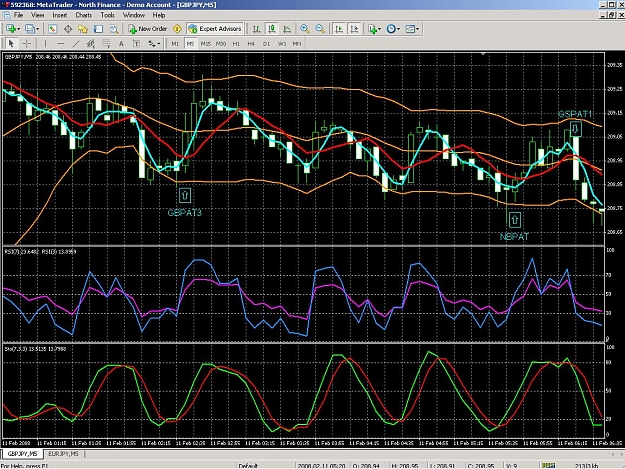Image resolution: width=625 pixels, height=469 pixels.
Task: Open the Insert menu
Action: click(60, 15)
